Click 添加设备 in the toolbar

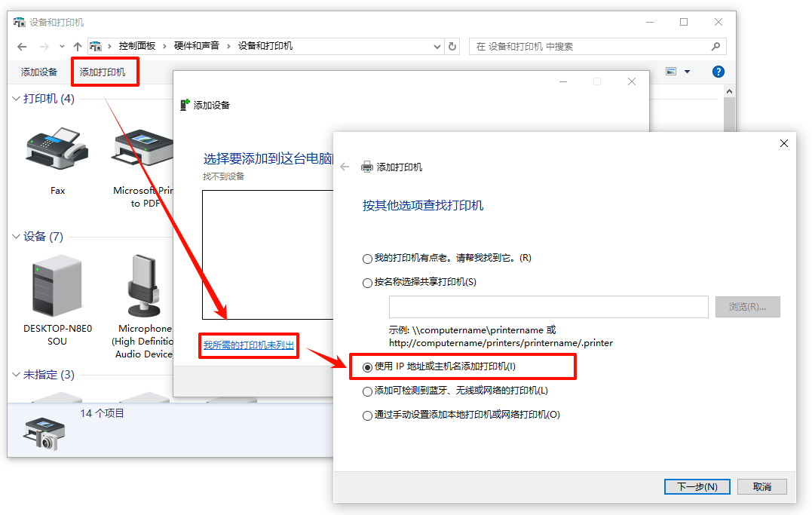coord(39,72)
